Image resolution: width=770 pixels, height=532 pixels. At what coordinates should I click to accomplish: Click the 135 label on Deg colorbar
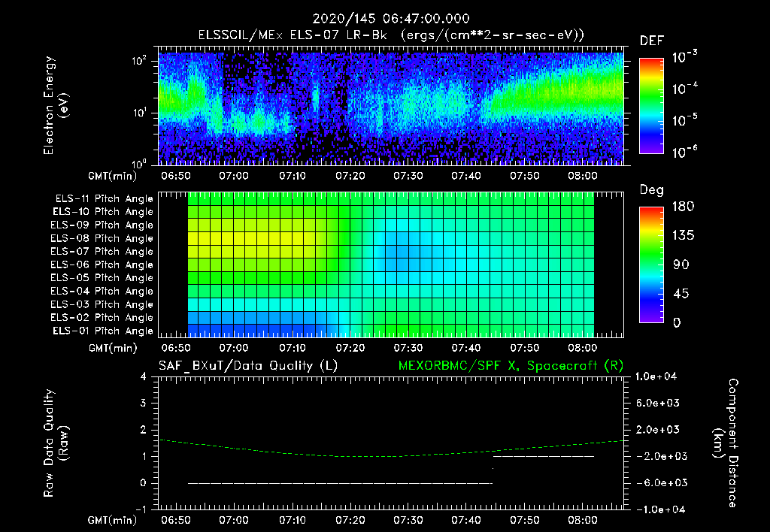click(x=683, y=235)
